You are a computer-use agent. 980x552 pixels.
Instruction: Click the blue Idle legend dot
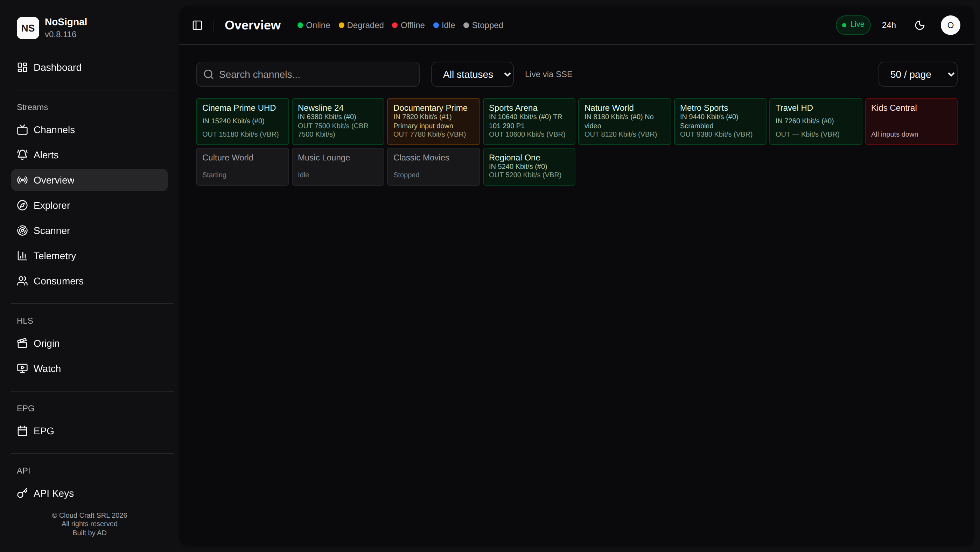pyautogui.click(x=436, y=25)
